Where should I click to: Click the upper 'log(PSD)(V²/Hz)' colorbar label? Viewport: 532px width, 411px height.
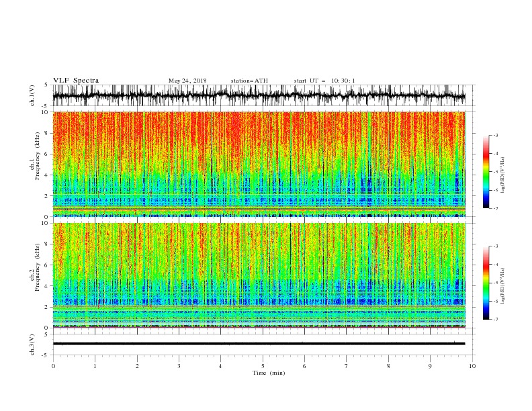click(502, 175)
